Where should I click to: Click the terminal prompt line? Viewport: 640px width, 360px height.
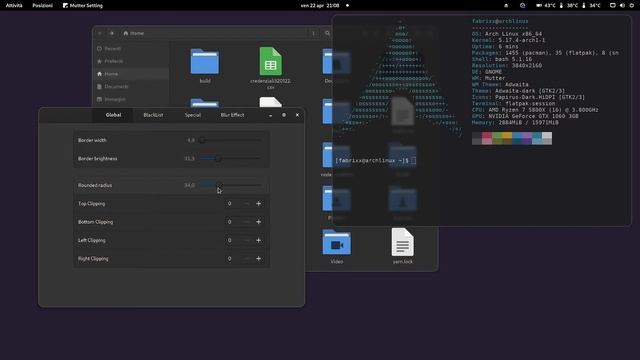pyautogui.click(x=376, y=160)
